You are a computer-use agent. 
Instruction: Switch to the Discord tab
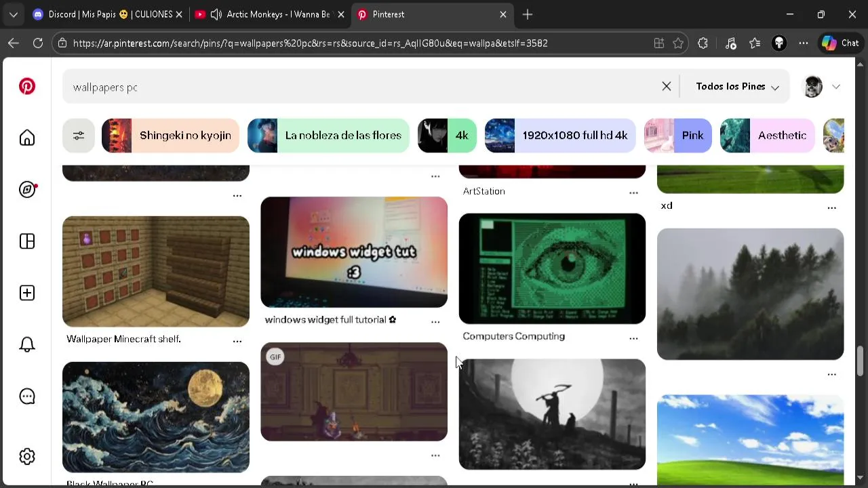106,14
